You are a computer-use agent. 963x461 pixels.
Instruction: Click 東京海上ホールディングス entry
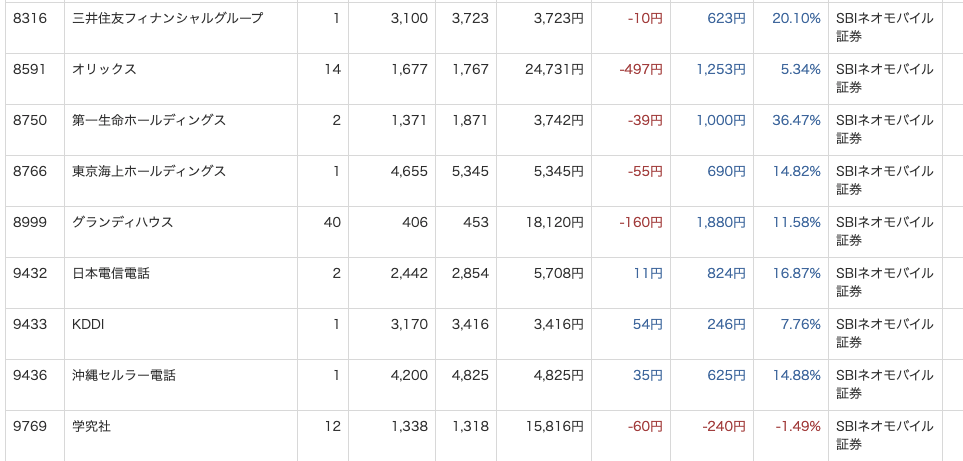149,171
